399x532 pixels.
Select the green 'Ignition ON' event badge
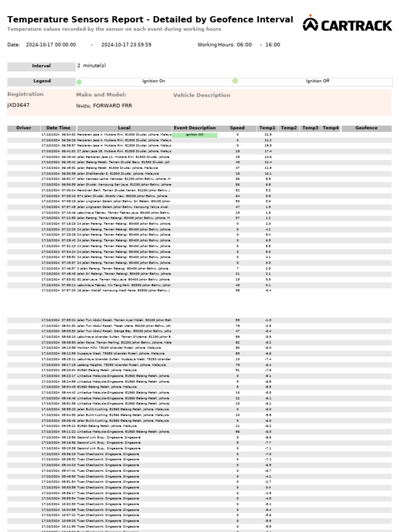(x=194, y=135)
